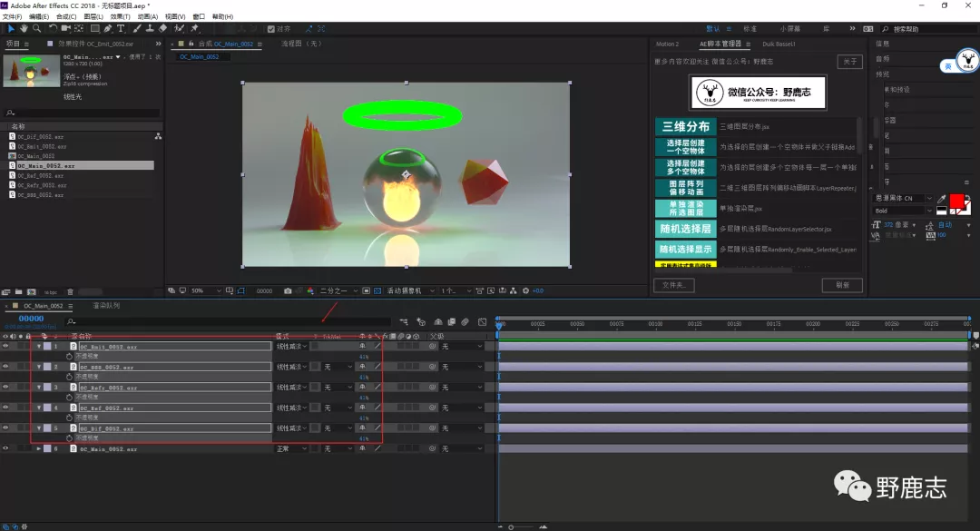This screenshot has height=531, width=980.
Task: Click the red fill color swatch
Action: (x=956, y=202)
